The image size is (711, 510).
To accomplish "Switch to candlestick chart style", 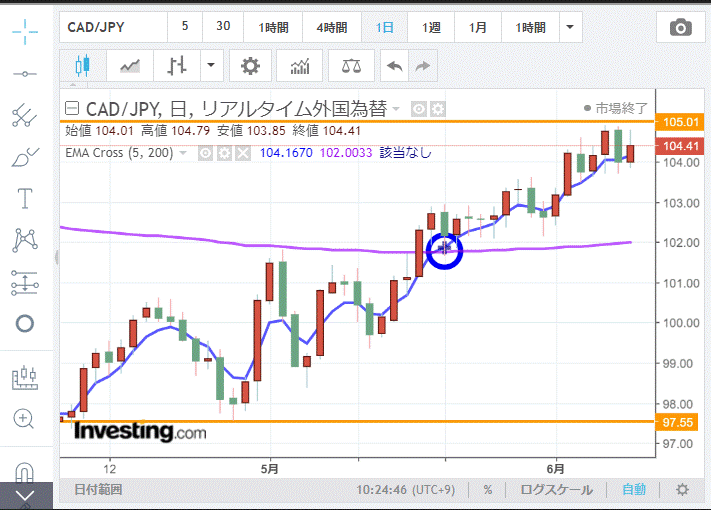I will pyautogui.click(x=83, y=66).
